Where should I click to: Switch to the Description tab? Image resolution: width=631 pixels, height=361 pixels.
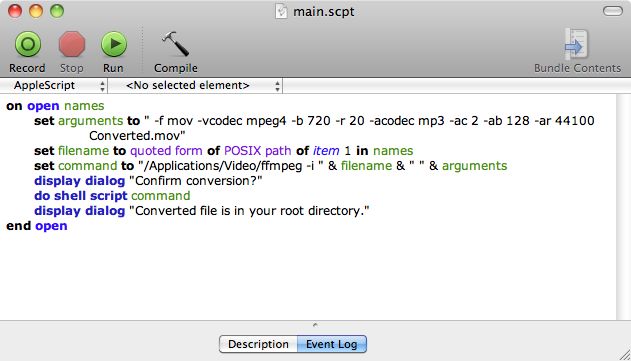258,344
